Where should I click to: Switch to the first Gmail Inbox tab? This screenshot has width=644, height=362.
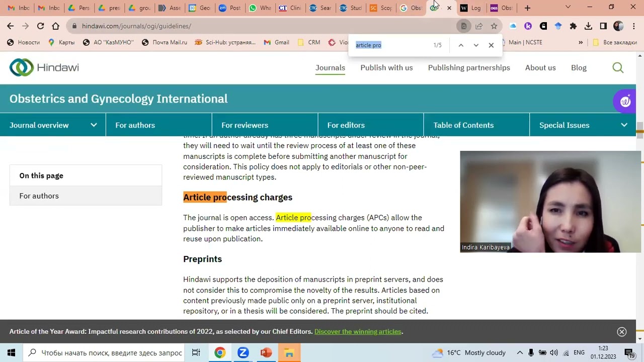[x=19, y=8]
